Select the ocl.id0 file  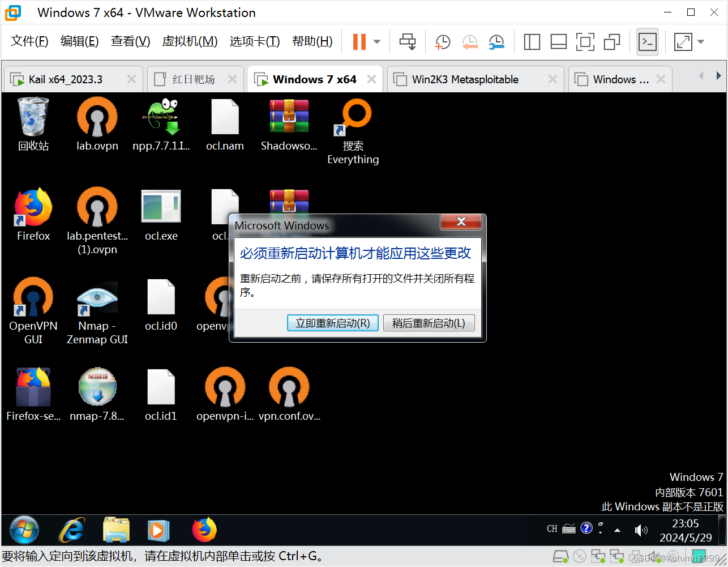point(161,305)
